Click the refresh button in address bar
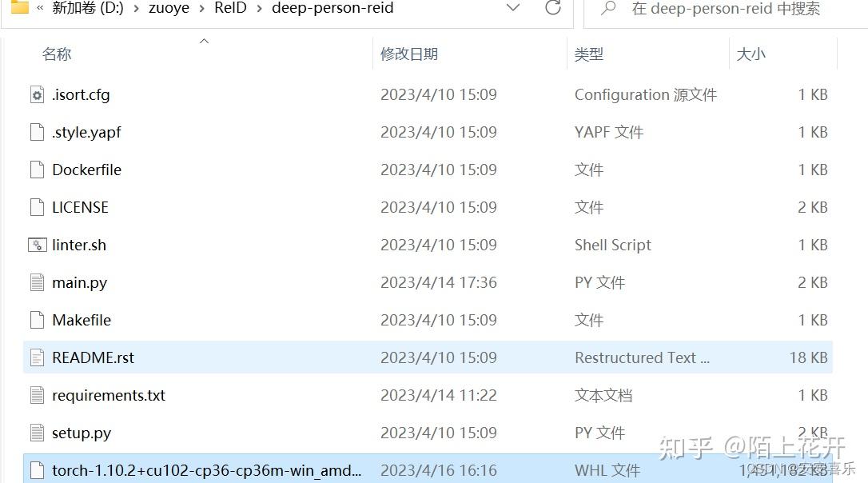Viewport: 868px width, 483px height. [x=552, y=9]
